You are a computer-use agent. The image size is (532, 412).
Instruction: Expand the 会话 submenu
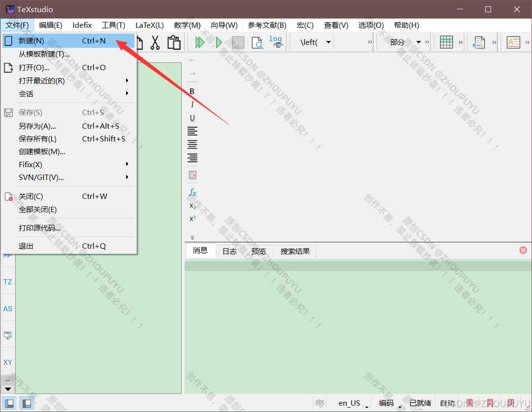(x=69, y=94)
